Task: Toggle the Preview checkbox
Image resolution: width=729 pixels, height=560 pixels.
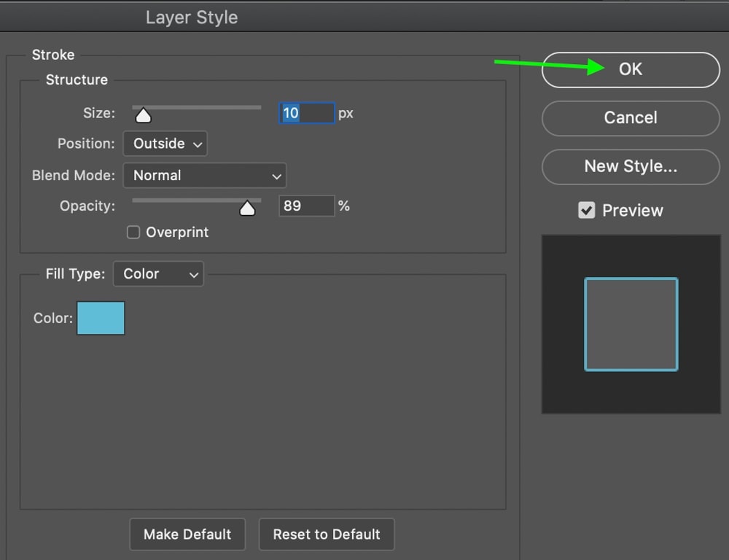Action: pos(586,210)
